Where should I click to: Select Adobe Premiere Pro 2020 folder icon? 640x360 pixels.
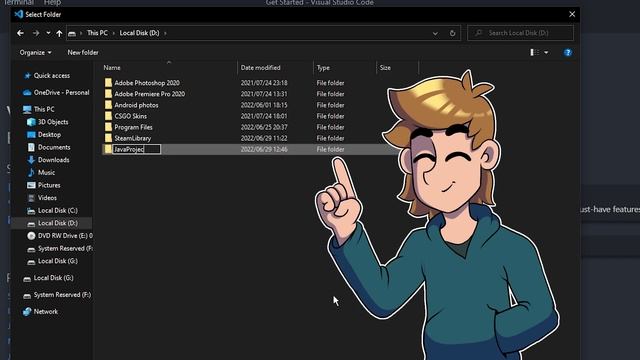pyautogui.click(x=108, y=94)
